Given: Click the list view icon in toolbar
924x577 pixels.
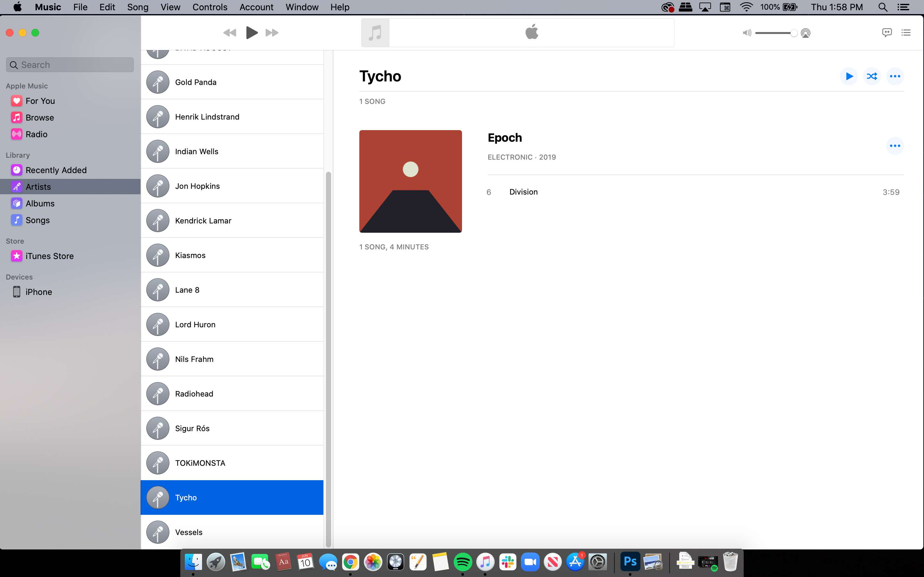Looking at the screenshot, I should [906, 33].
